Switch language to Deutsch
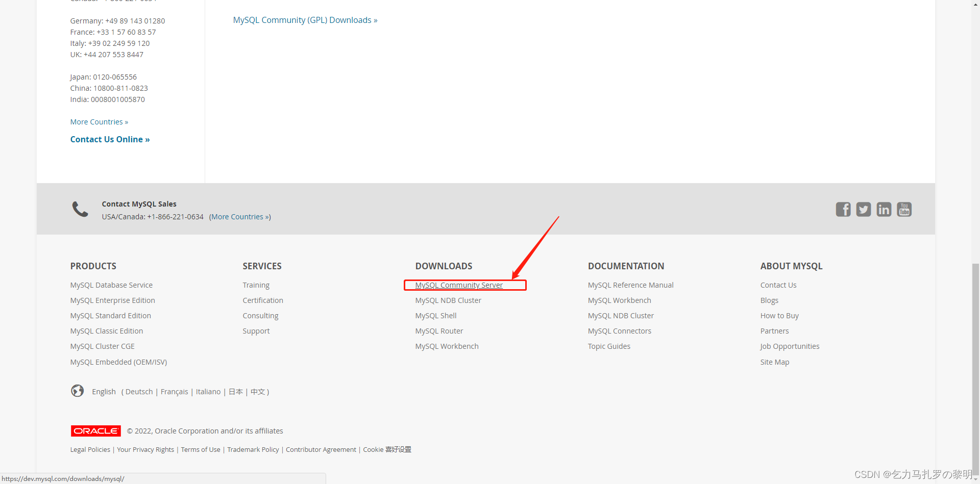The image size is (980, 484). pyautogui.click(x=139, y=392)
